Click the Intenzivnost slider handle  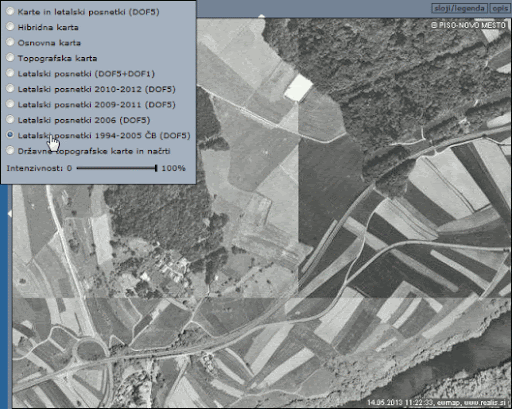click(156, 168)
